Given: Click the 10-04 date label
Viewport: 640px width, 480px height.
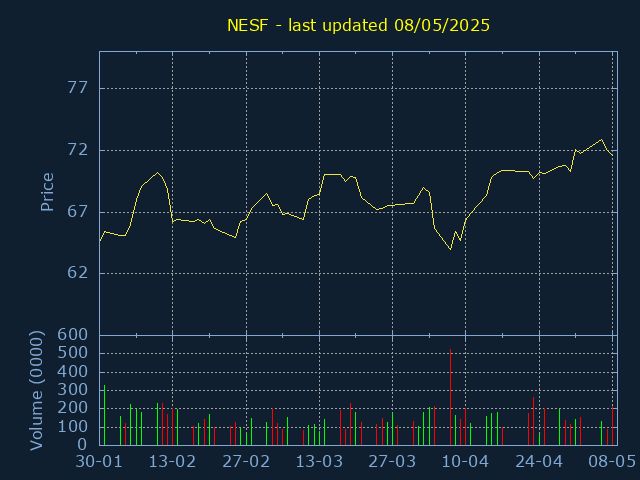Looking at the screenshot, I should [x=465, y=462].
